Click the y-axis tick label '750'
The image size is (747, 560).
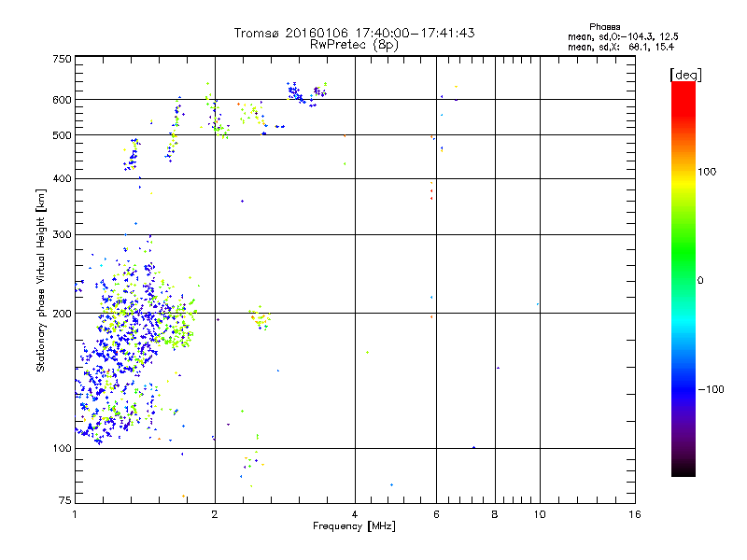pos(62,59)
